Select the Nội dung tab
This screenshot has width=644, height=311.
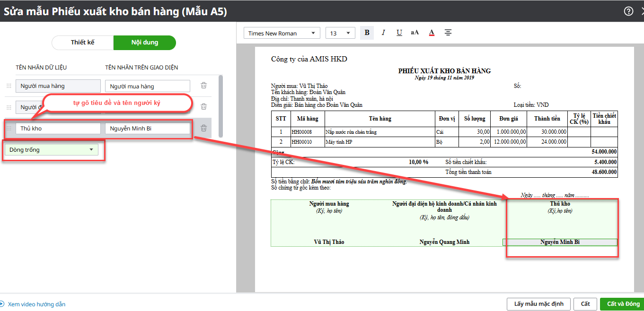(145, 43)
